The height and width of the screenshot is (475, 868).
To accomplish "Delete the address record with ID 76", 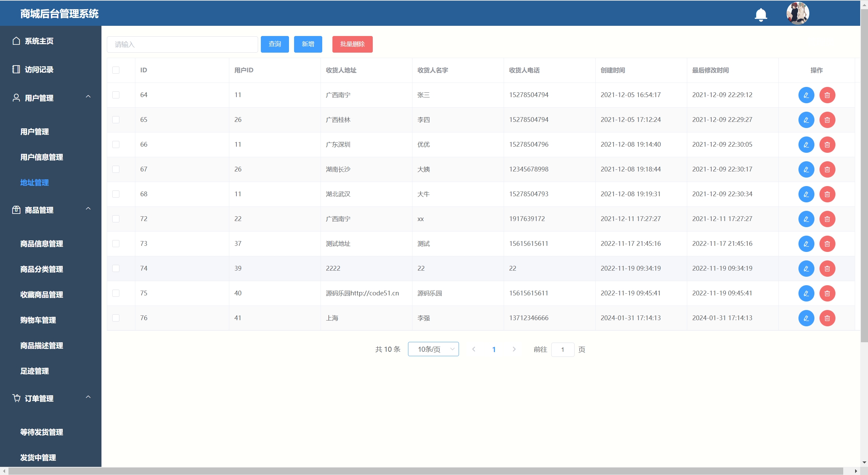I will click(x=827, y=318).
